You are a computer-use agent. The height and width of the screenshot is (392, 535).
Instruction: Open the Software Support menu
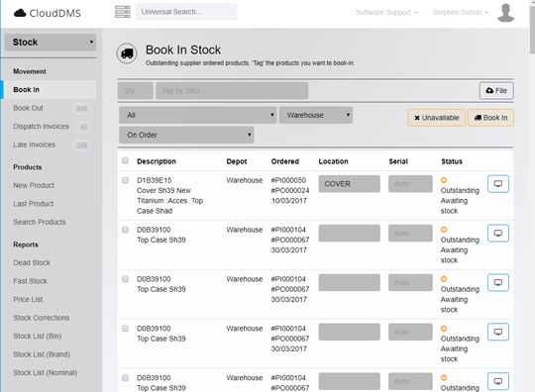pos(386,13)
